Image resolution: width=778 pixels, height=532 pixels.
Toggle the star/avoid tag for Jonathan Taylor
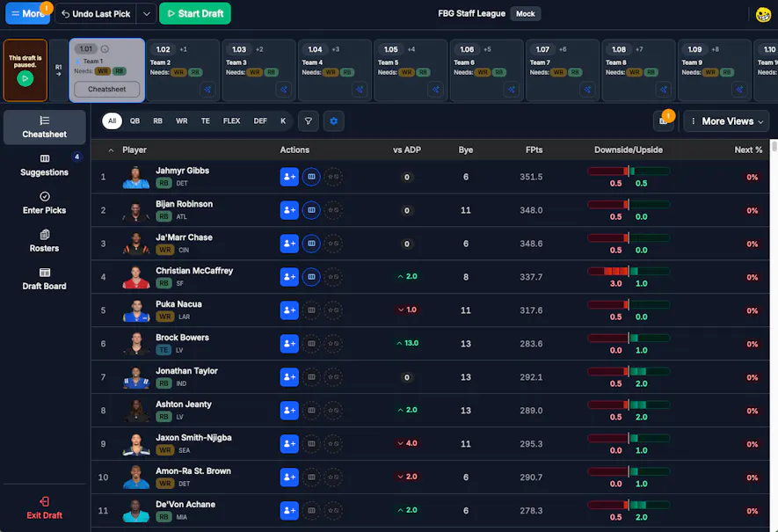click(x=333, y=377)
